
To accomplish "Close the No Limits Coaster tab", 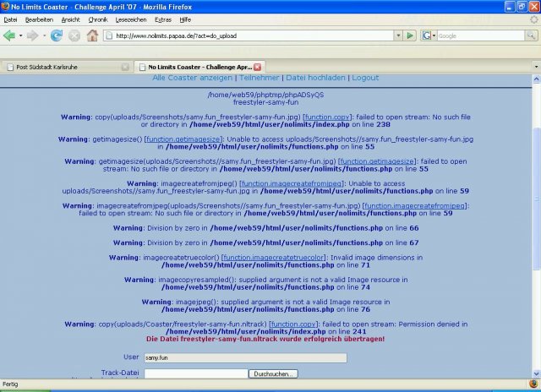I will coord(257,67).
